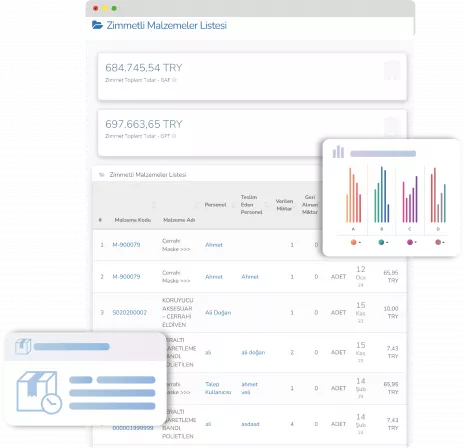The height and width of the screenshot is (448, 465).
Task: Click the Malzeme Kodu column header
Action: point(133,220)
